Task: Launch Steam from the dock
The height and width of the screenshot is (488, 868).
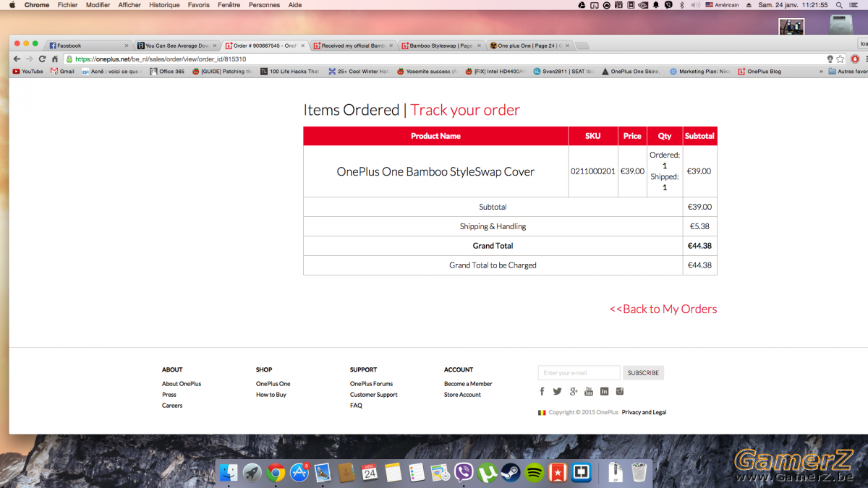Action: (x=511, y=473)
